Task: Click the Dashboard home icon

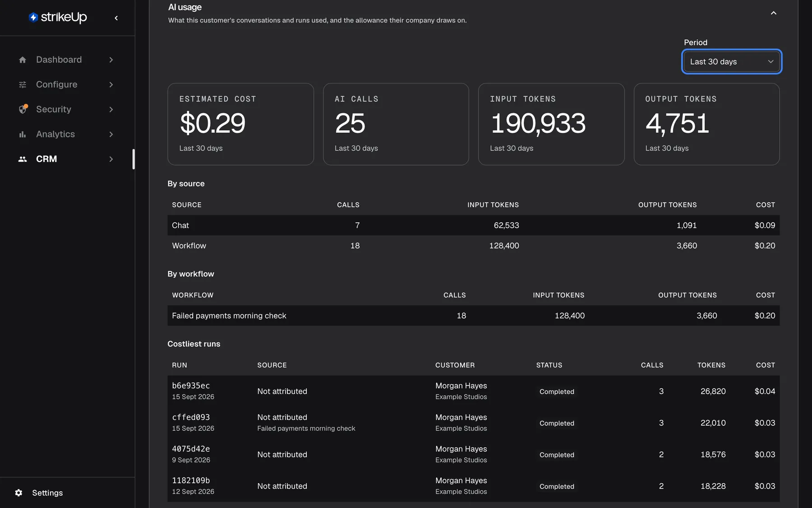Action: (23, 60)
